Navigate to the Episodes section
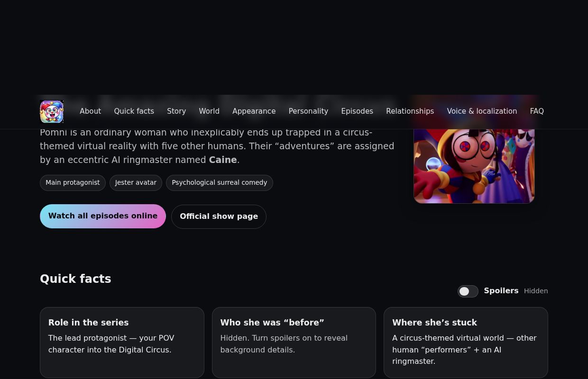 click(x=357, y=111)
